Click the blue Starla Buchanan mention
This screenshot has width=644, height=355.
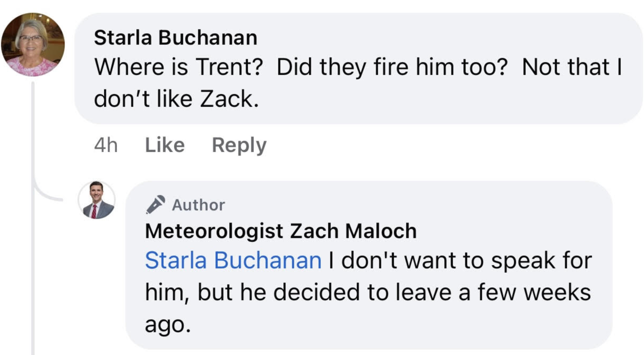233,260
